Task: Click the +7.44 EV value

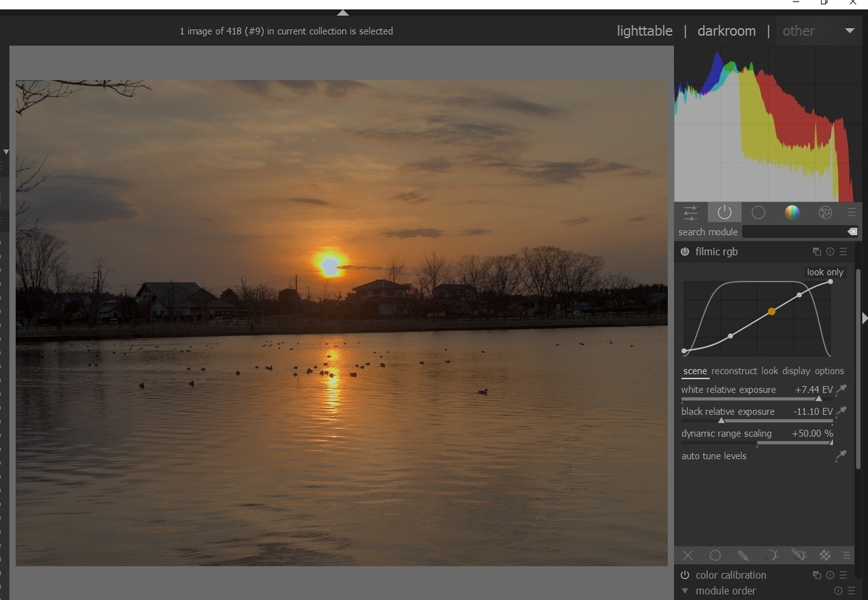Action: point(814,390)
